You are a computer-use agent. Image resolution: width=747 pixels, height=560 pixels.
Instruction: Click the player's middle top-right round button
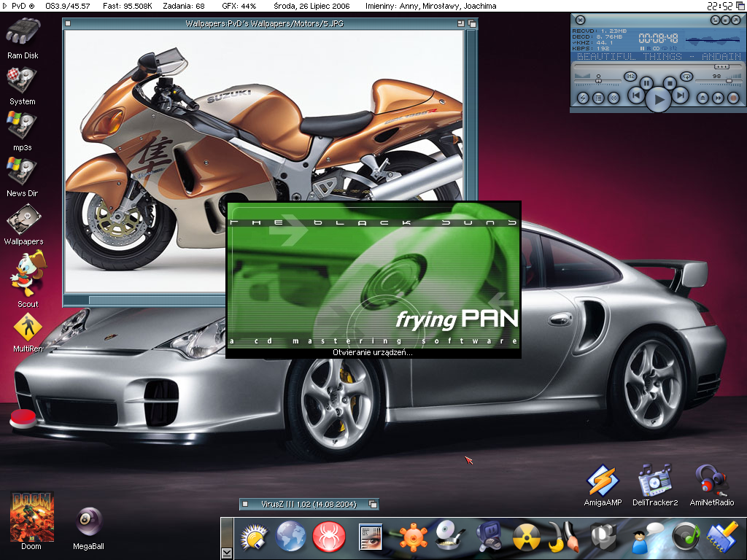click(724, 20)
